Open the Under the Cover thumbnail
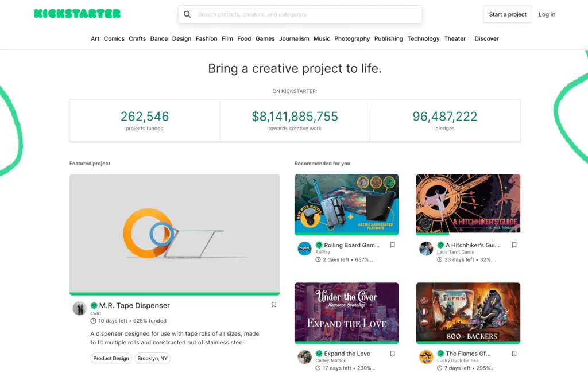Screen dimensions: 588x388 (x=346, y=312)
